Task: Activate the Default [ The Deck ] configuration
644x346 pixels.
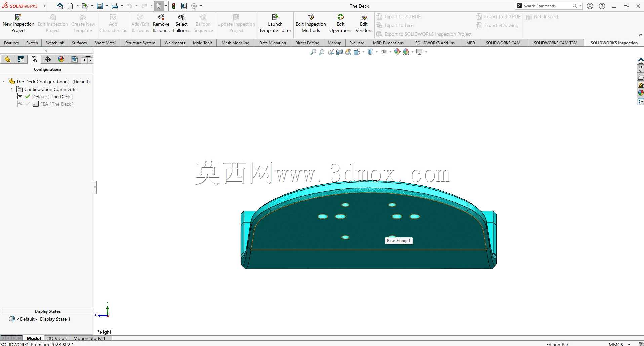Action: (x=52, y=97)
